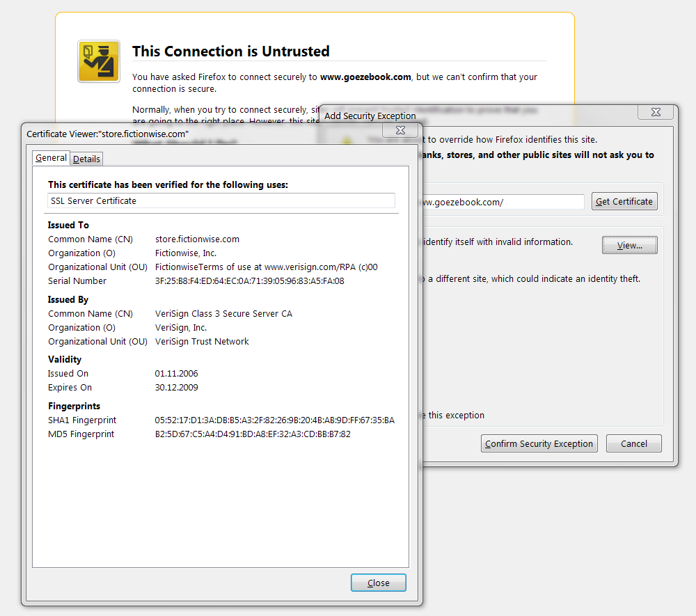Click the Issued To section heading
The width and height of the screenshot is (696, 616).
(x=68, y=225)
